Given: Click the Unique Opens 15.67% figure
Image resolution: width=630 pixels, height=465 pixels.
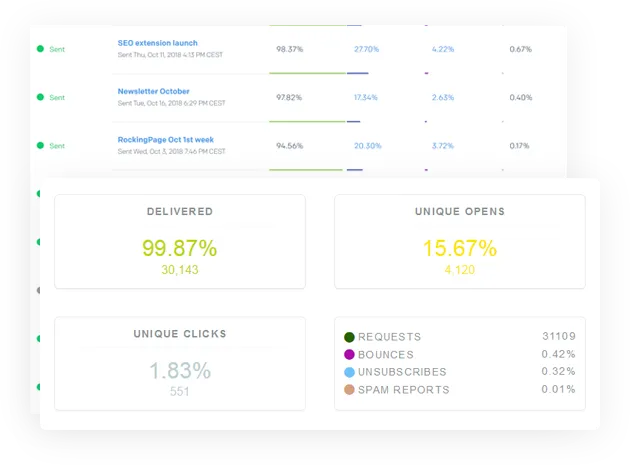Looking at the screenshot, I should (x=460, y=248).
